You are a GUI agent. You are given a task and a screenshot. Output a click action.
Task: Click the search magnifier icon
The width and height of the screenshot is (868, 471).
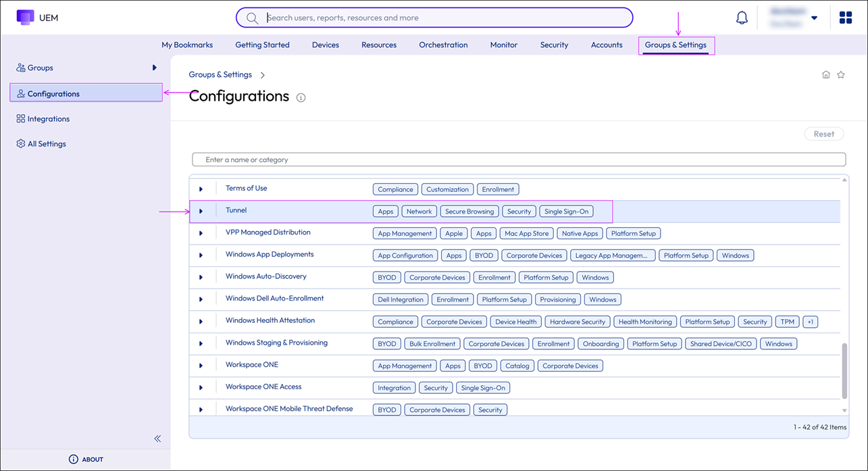(252, 18)
